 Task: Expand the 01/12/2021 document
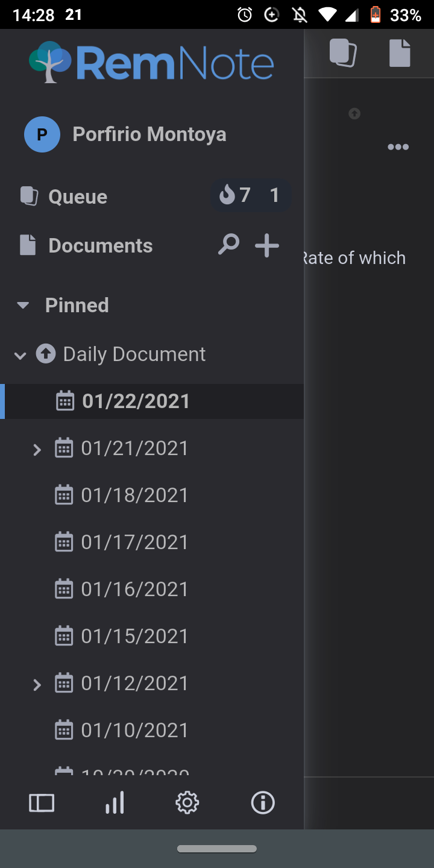tap(37, 684)
